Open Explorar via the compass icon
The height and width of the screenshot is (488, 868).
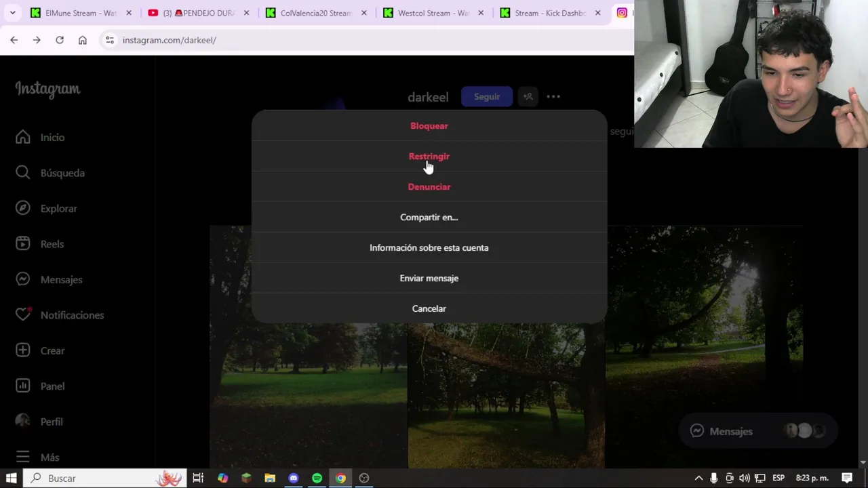(23, 208)
